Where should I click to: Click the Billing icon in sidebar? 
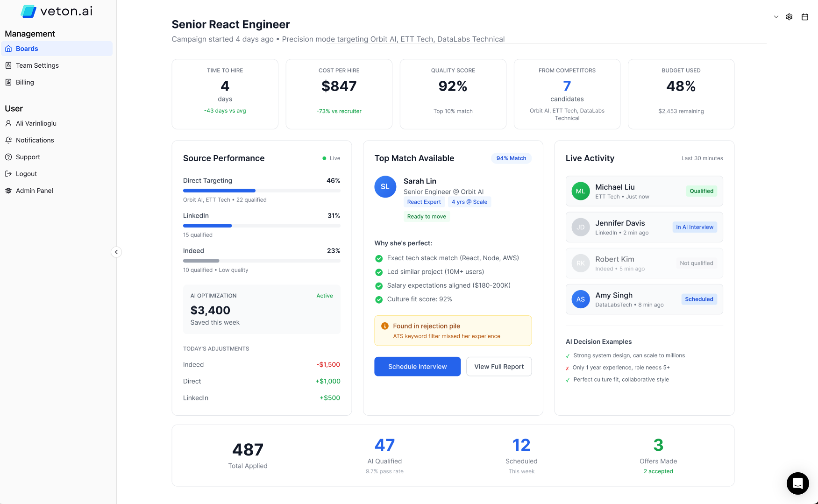(x=8, y=82)
